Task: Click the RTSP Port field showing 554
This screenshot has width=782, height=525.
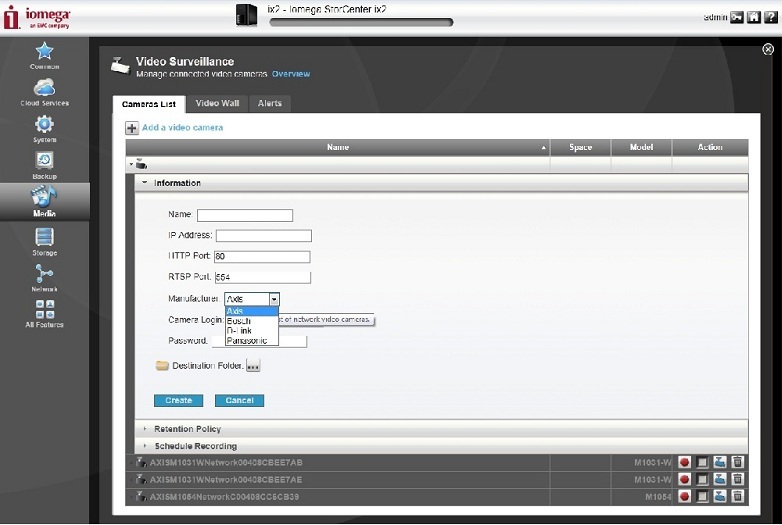Action: [263, 277]
